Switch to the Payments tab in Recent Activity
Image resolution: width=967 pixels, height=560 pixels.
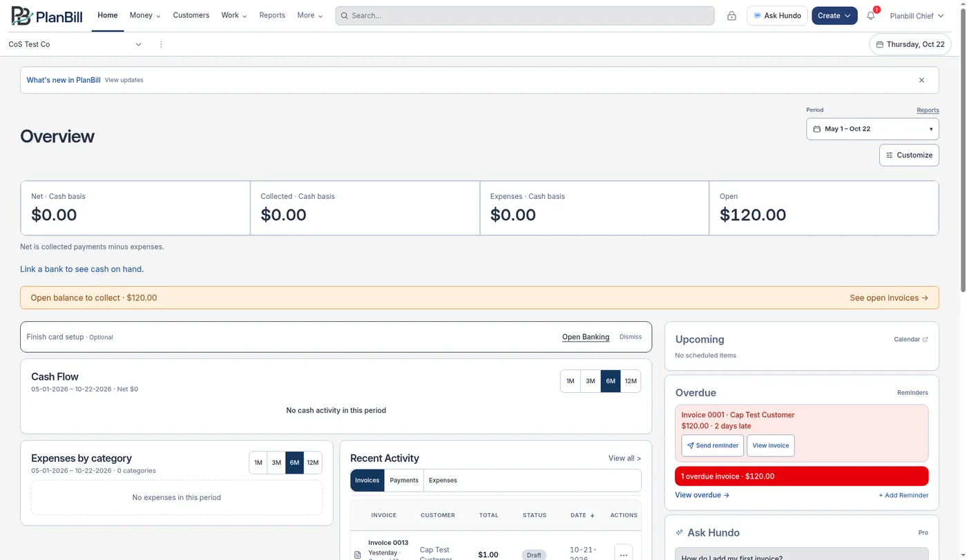404,481
